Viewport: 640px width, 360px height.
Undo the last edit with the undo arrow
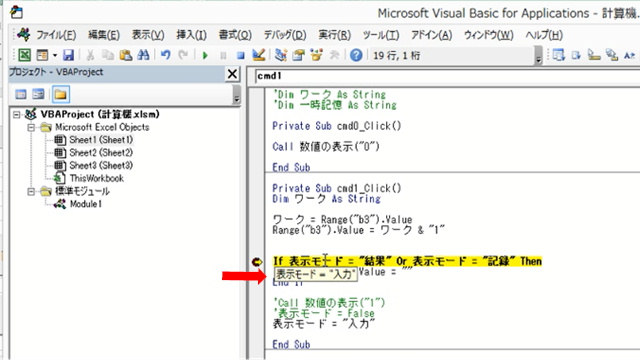(x=165, y=55)
